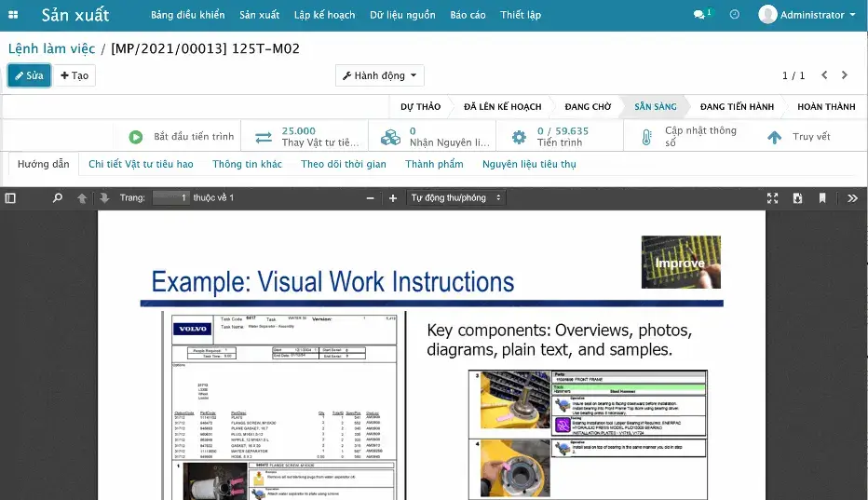868x500 pixels.
Task: Open the Tự động thu/phóng zoom selector
Action: pyautogui.click(x=456, y=198)
